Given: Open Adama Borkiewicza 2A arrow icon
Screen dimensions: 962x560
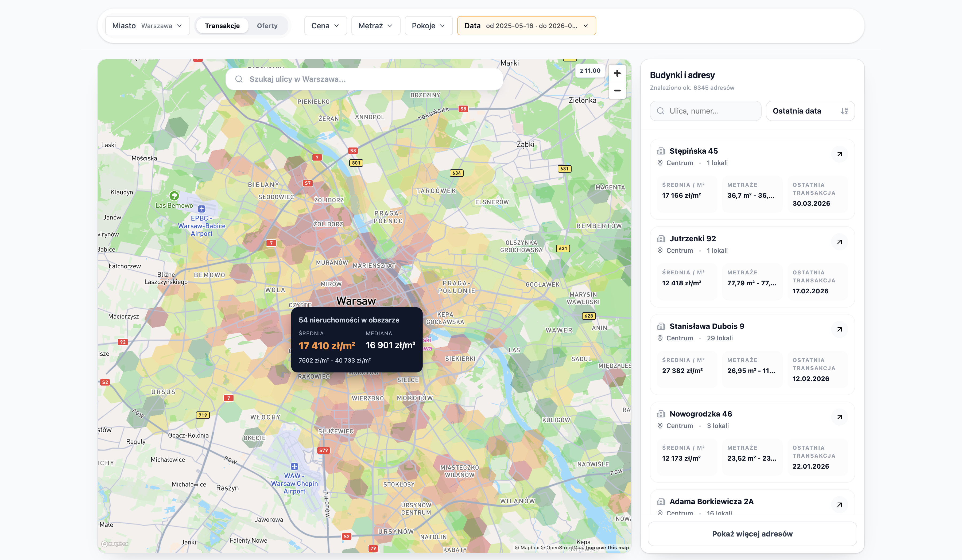Looking at the screenshot, I should (839, 505).
